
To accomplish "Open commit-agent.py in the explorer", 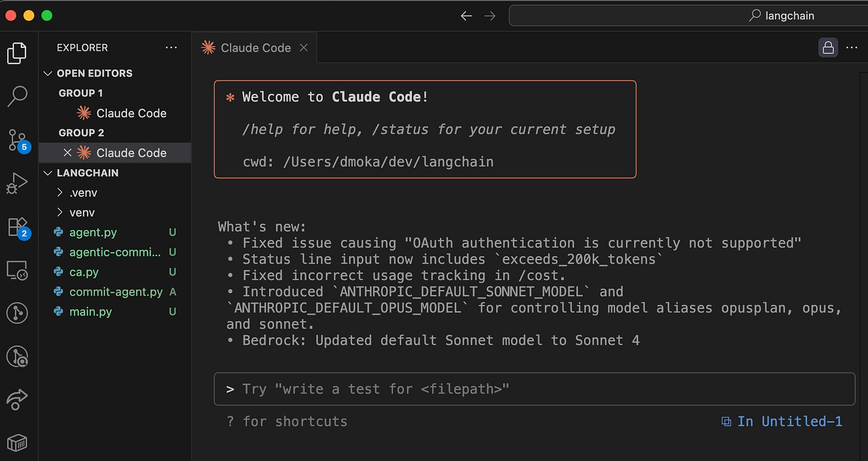I will (116, 292).
